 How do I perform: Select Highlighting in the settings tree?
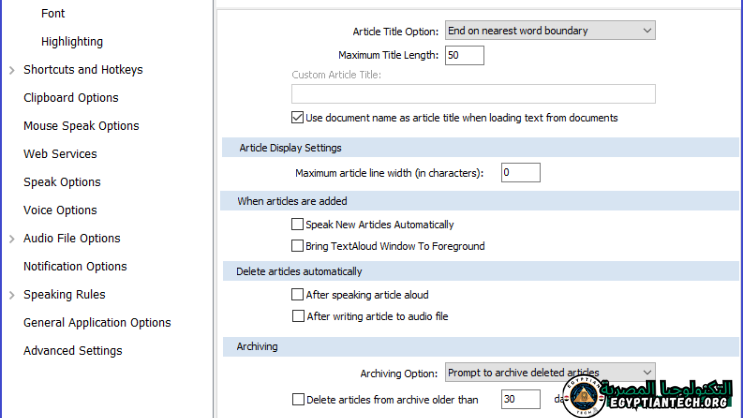(72, 42)
